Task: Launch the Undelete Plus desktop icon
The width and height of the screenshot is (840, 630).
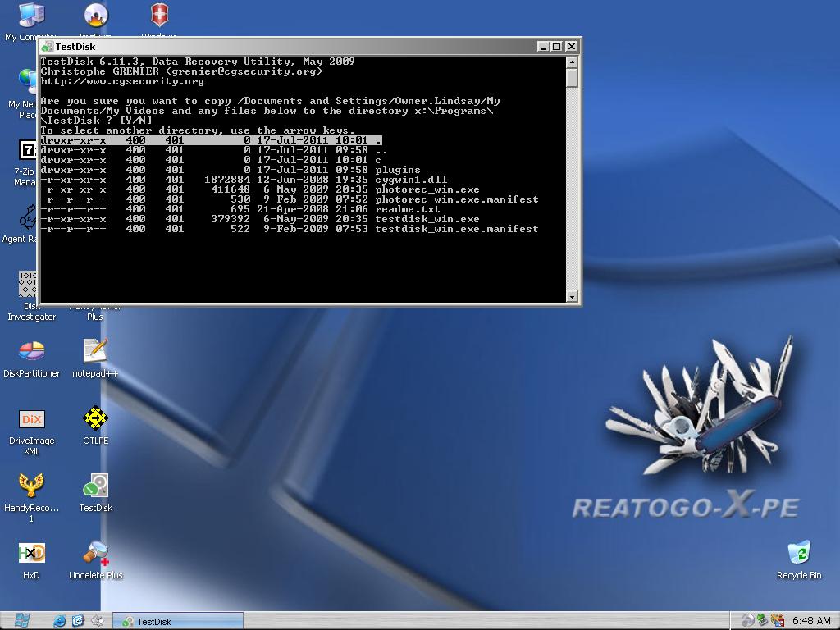Action: click(x=95, y=553)
